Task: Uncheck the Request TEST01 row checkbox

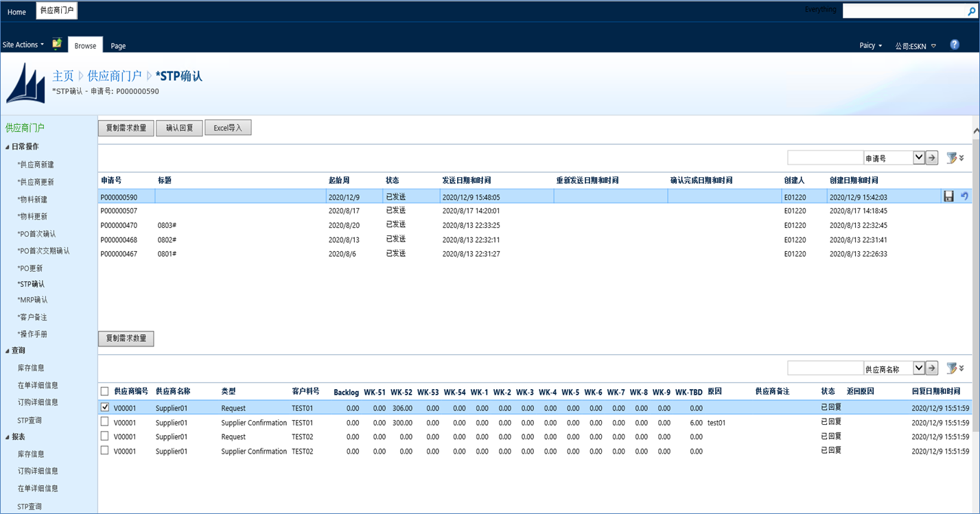Action: pyautogui.click(x=104, y=407)
